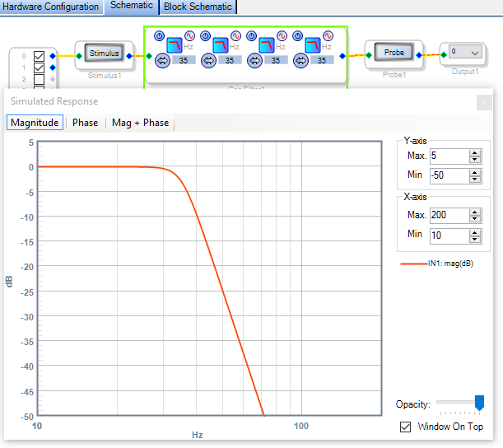
Task: Click the Probe1 block label
Action: (394, 75)
